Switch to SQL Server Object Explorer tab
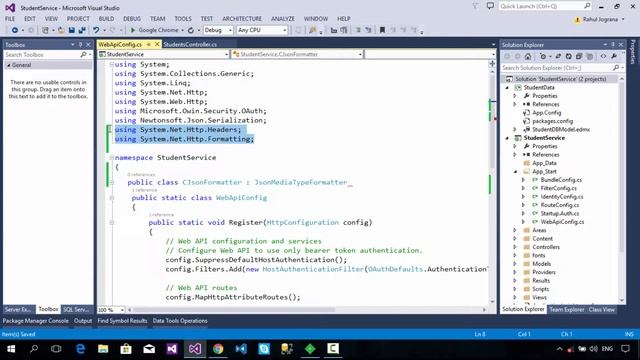 click(x=76, y=310)
